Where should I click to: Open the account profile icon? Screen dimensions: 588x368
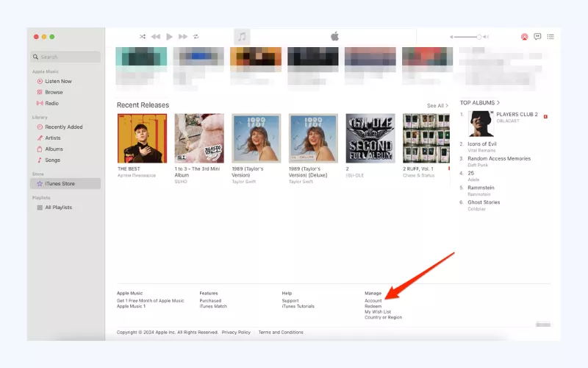coord(524,37)
